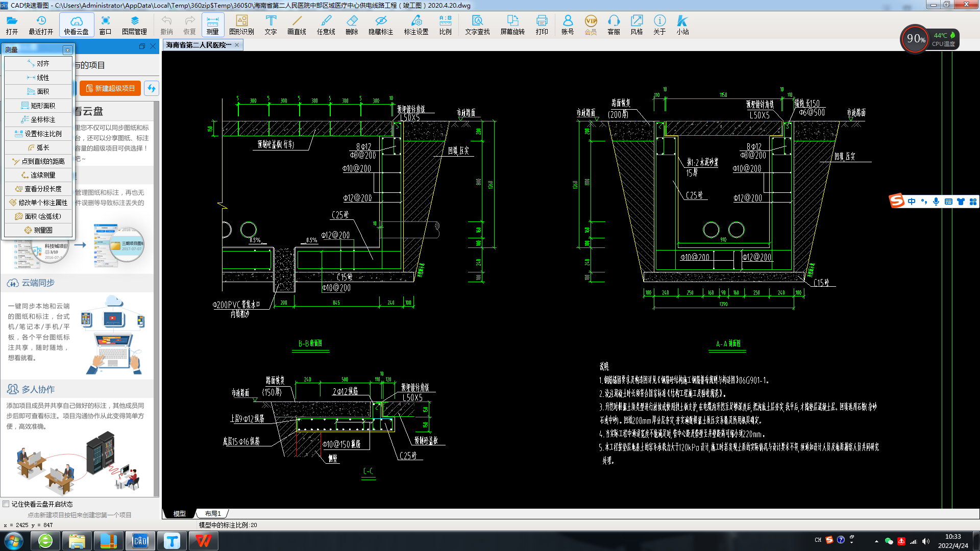This screenshot has width=980, height=551.
Task: Click the 比例 scale icon
Action: coord(445,24)
